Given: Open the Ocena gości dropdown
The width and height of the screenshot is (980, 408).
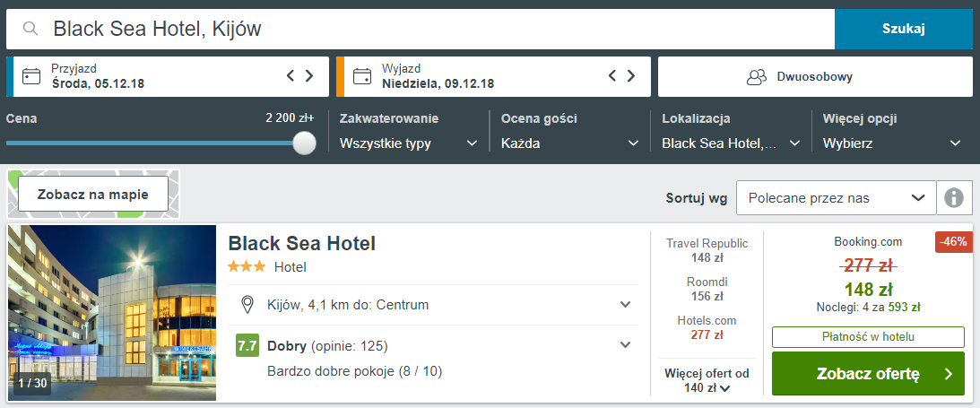Looking at the screenshot, I should (570, 143).
